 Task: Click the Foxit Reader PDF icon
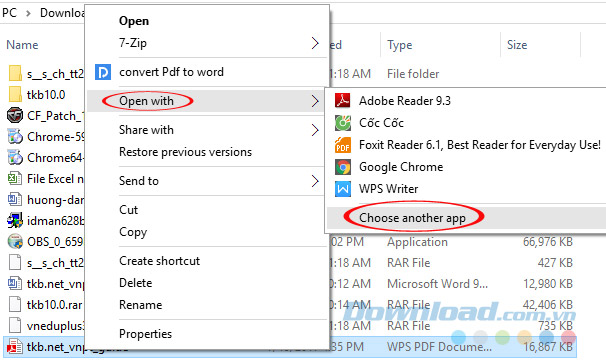click(x=343, y=145)
